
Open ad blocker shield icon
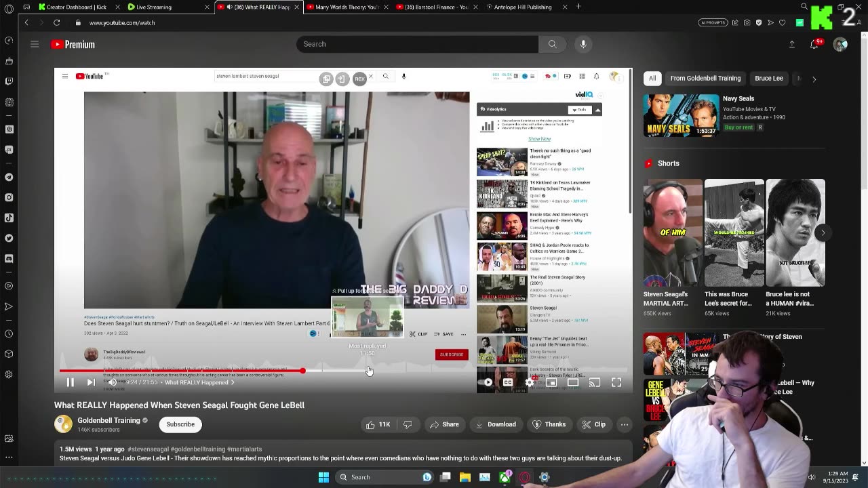click(759, 22)
